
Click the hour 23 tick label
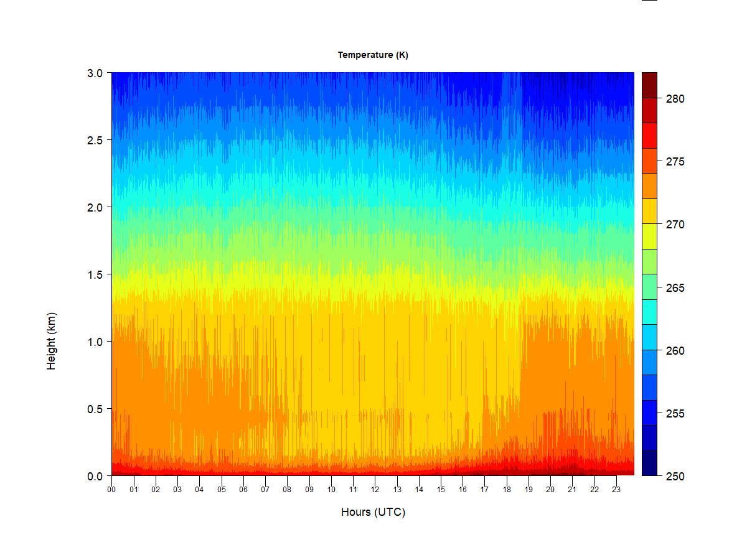[x=616, y=489]
